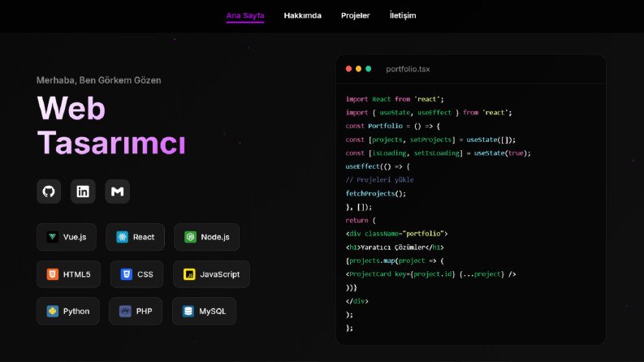Click the yellow dot in code window
This screenshot has width=644, height=362.
359,69
